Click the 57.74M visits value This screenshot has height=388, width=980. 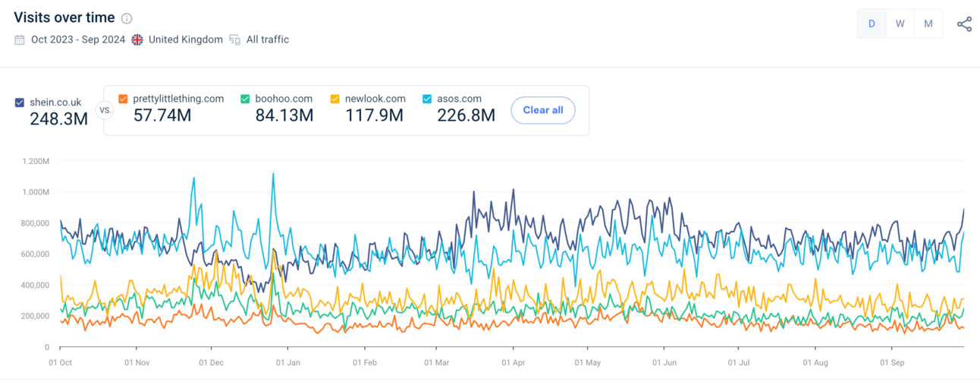click(162, 115)
